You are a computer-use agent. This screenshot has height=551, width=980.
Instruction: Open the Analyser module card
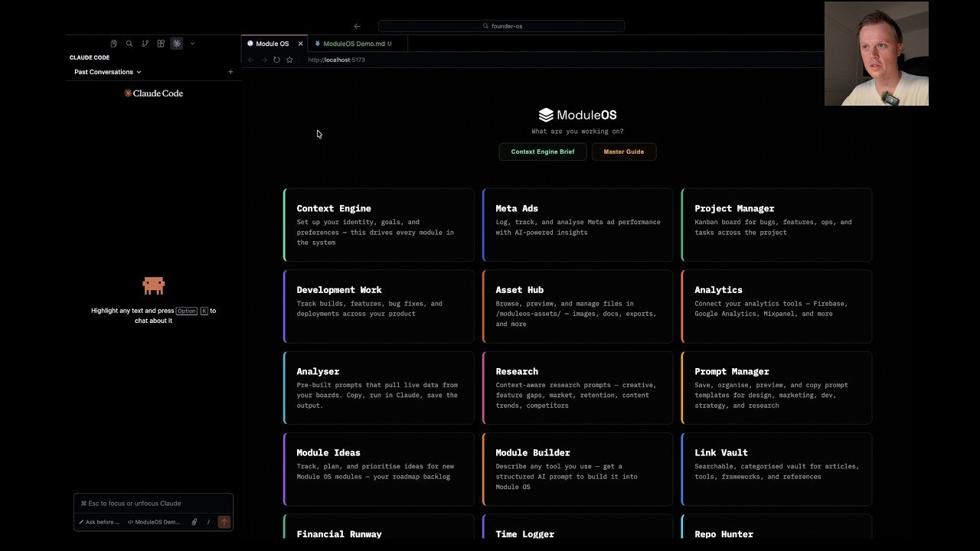[378, 388]
